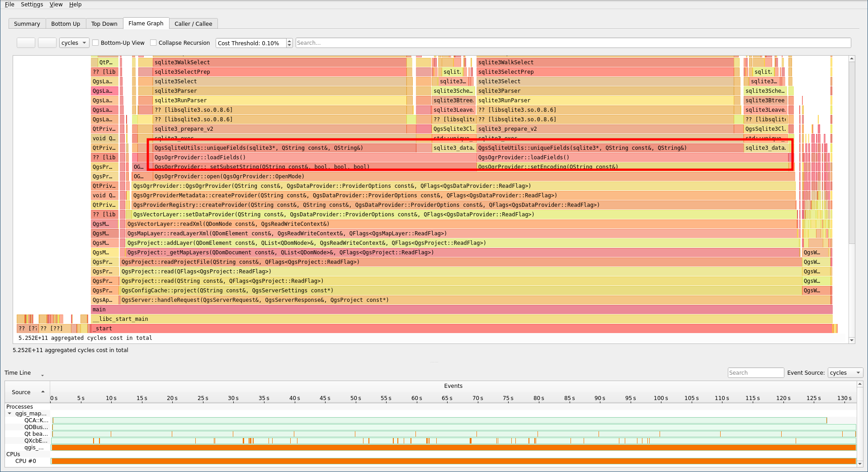Image resolution: width=868 pixels, height=472 pixels.
Task: Enable the Collapse Recursion checkbox
Action: click(180, 43)
